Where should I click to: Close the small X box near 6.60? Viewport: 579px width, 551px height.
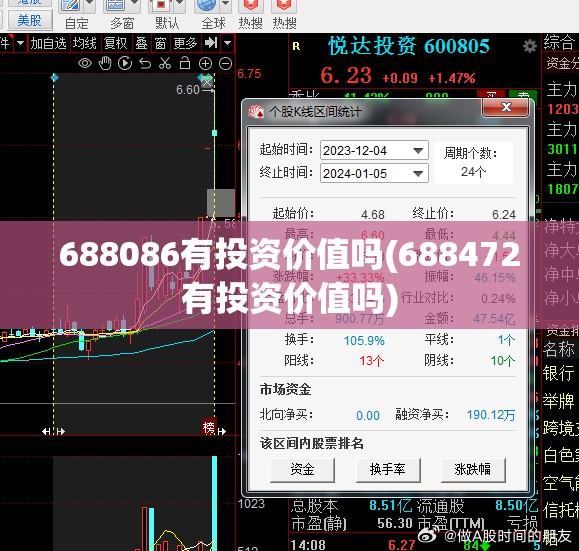pos(207,82)
